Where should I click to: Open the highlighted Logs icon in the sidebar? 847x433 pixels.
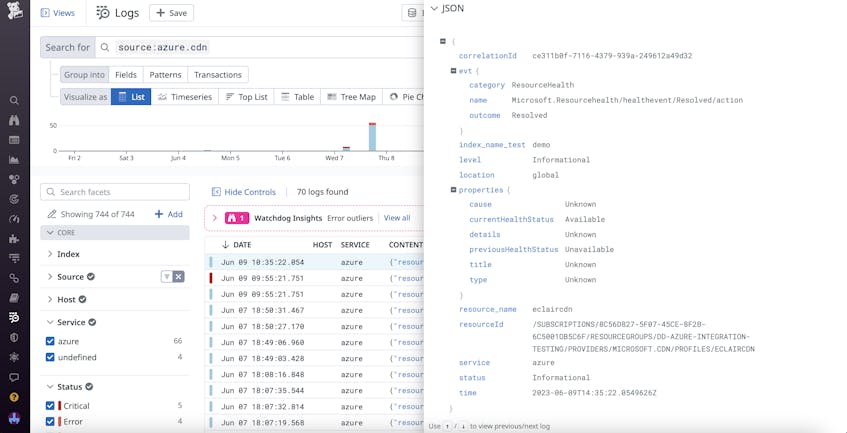coord(15,317)
